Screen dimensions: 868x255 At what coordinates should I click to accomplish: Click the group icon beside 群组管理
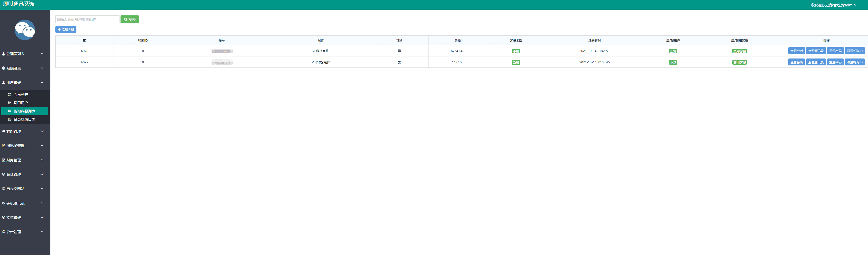(x=4, y=132)
